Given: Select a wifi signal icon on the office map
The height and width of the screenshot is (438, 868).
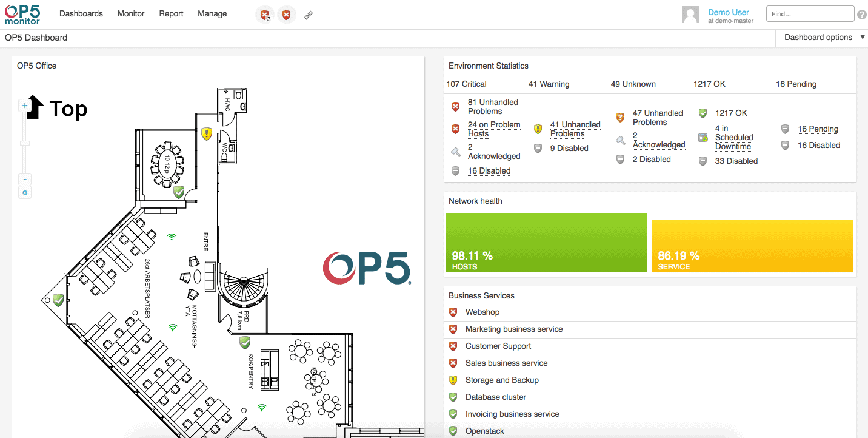Looking at the screenshot, I should (x=172, y=238).
